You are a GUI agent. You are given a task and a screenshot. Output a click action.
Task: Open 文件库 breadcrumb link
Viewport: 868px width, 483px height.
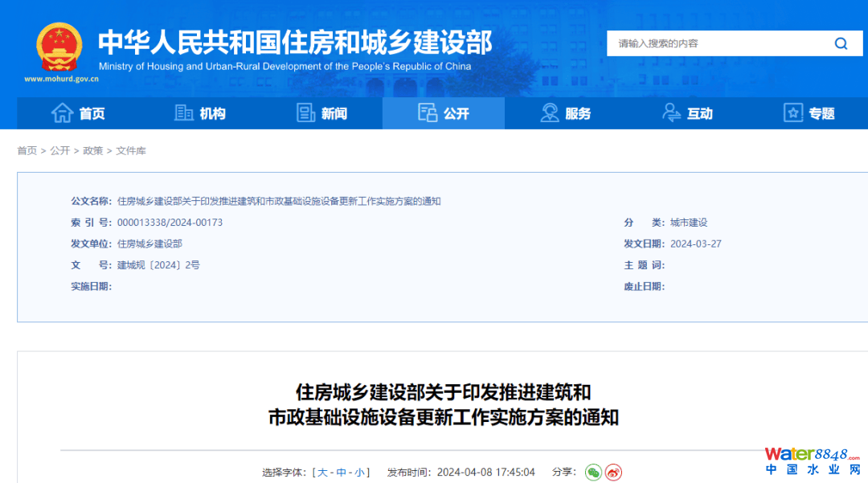click(131, 151)
